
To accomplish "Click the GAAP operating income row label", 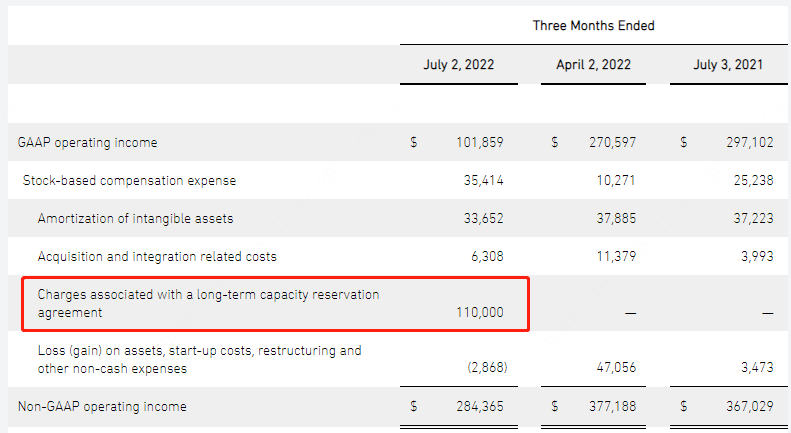I will pos(87,143).
